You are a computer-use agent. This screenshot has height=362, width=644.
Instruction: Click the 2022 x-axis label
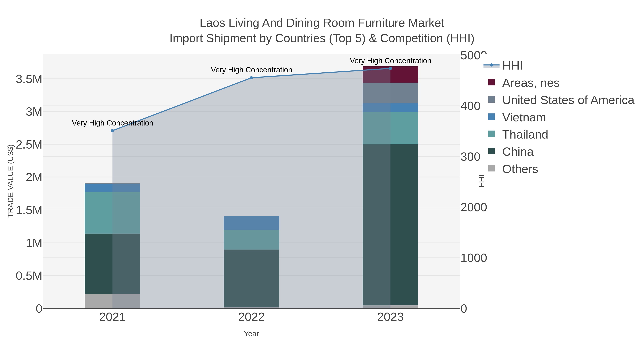(x=252, y=317)
